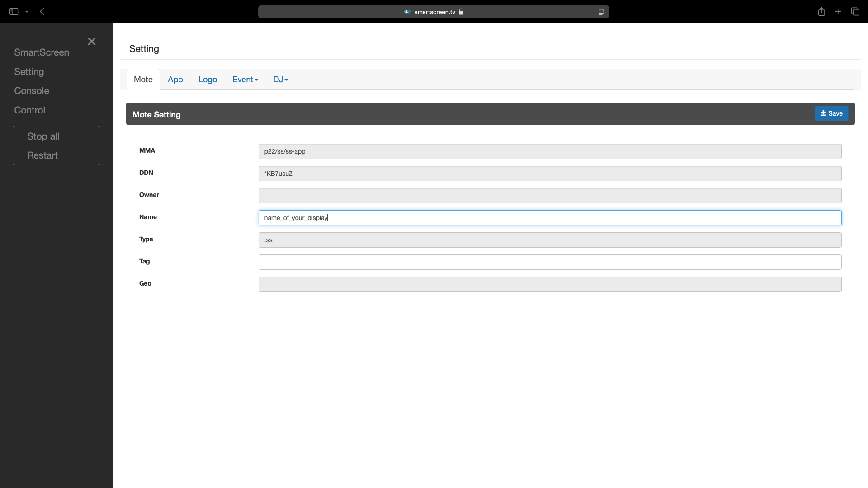Click Stop all in sidebar
Screen dimensions: 868x488
click(43, 136)
